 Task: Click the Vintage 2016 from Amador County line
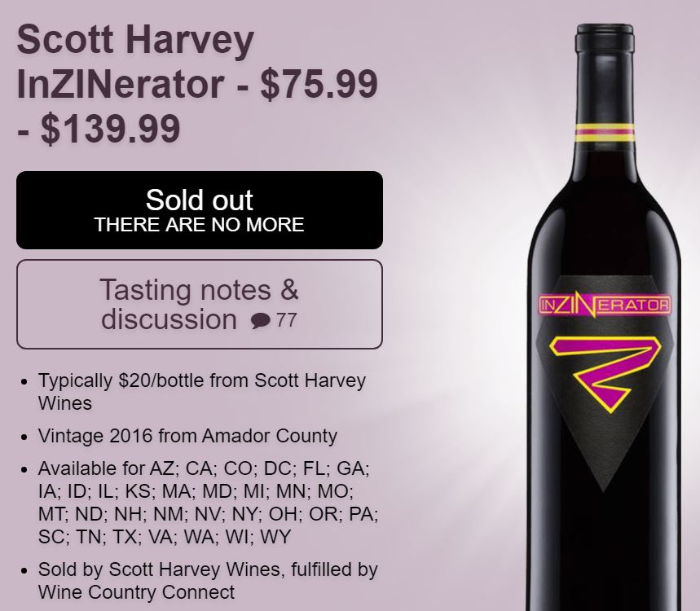click(x=187, y=436)
